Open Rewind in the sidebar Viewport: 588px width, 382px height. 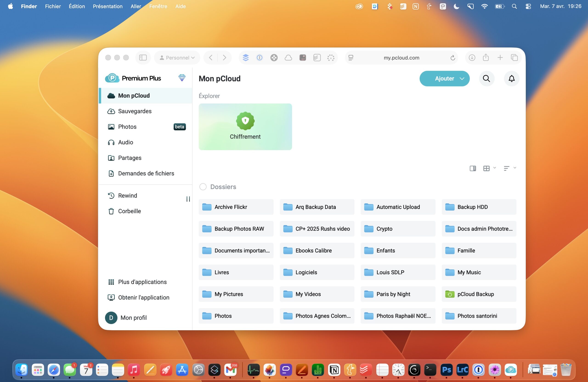click(127, 195)
